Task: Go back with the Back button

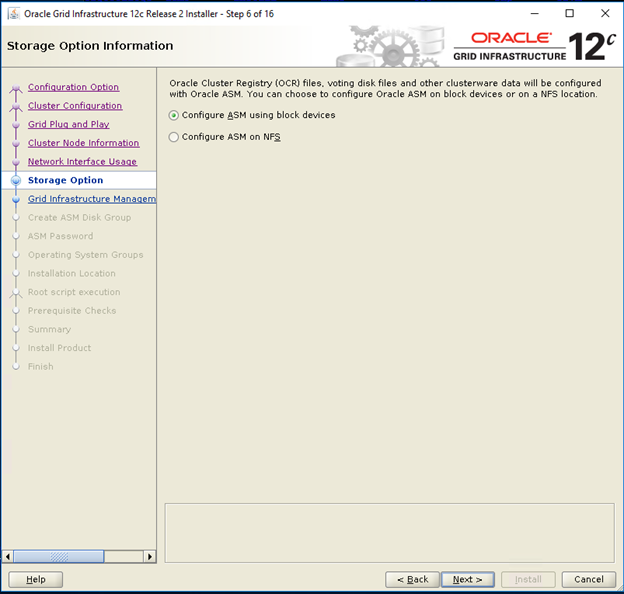Action: pos(412,579)
